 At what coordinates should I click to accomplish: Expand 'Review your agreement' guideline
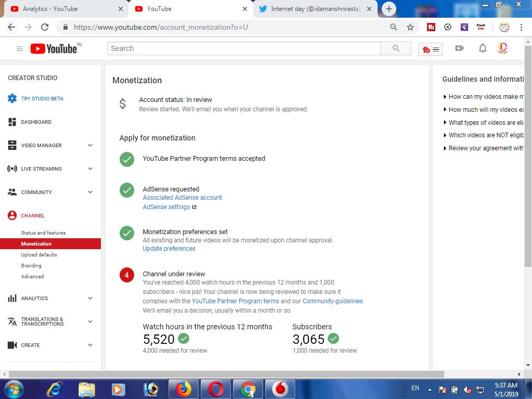(x=484, y=148)
